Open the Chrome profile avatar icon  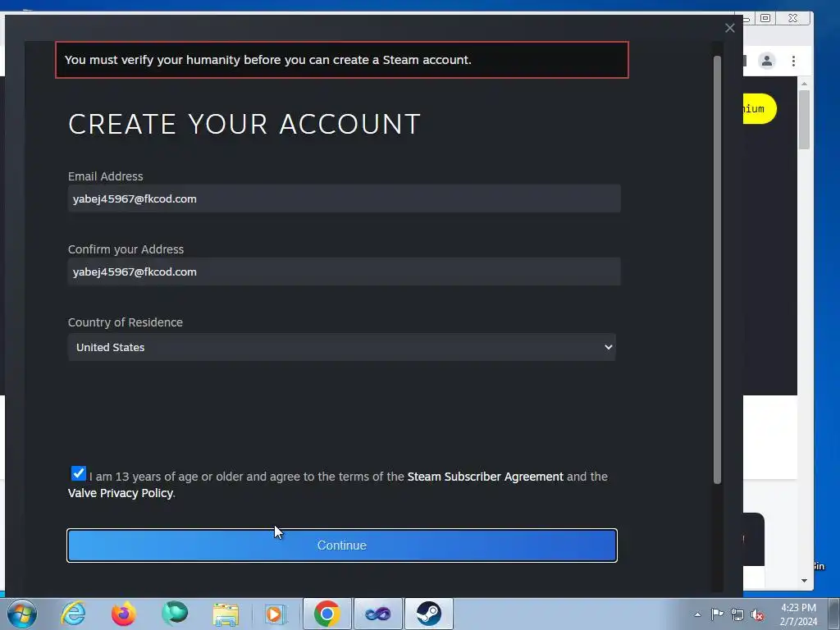[x=767, y=61]
